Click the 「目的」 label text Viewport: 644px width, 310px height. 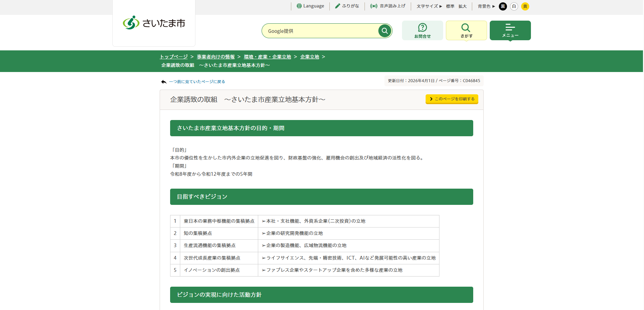point(179,150)
